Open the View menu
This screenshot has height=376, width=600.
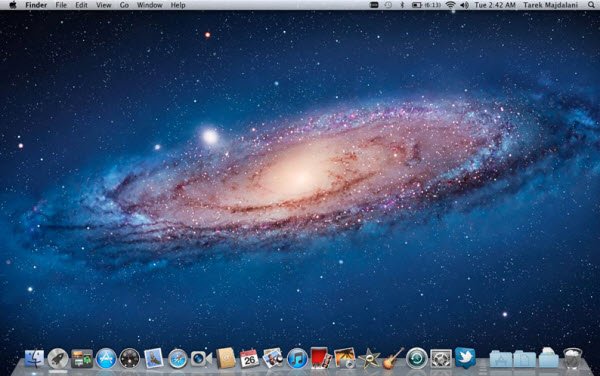[103, 5]
